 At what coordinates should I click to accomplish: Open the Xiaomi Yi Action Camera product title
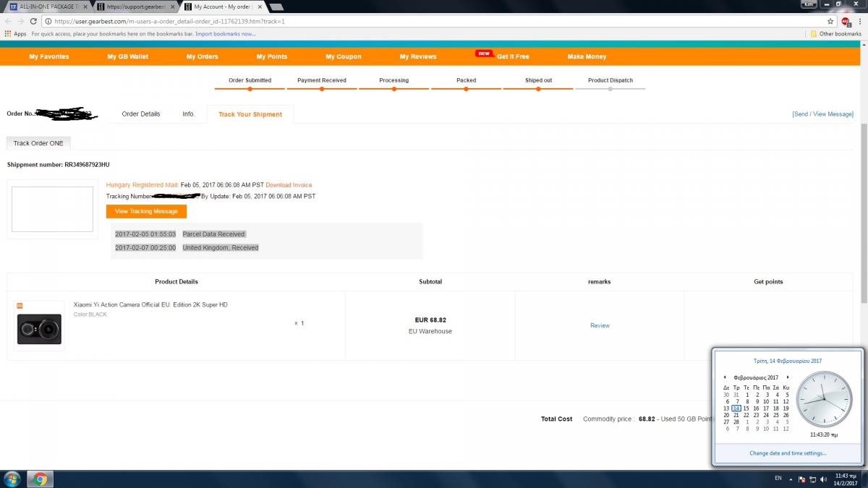[150, 305]
